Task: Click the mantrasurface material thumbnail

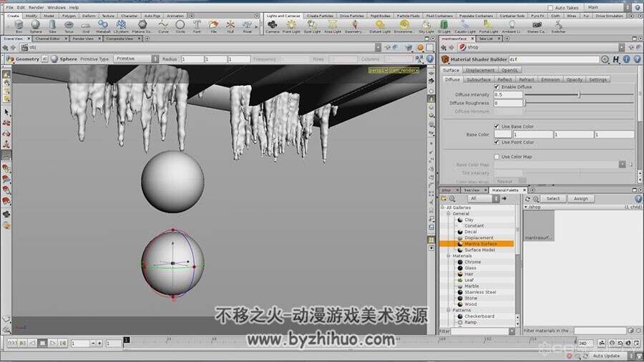Action: (539, 226)
